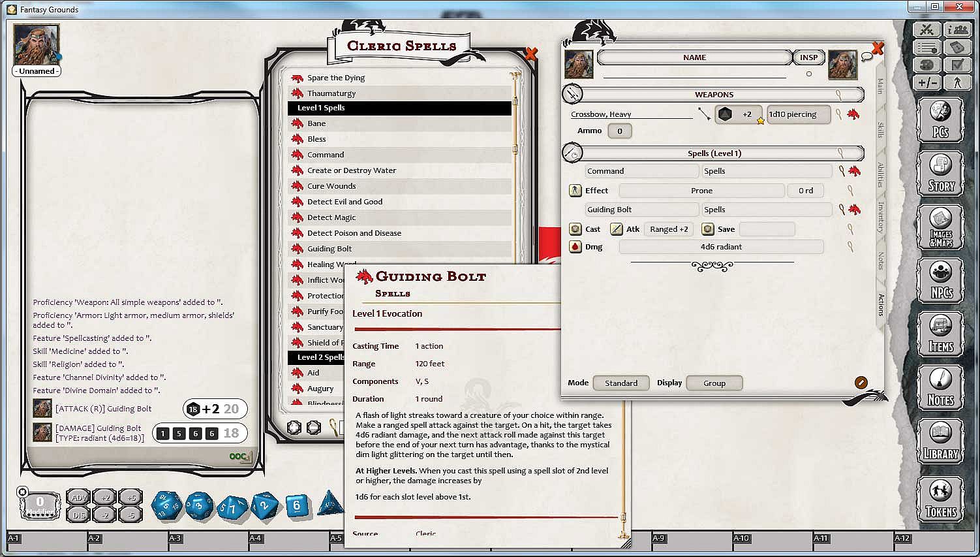Image resolution: width=980 pixels, height=557 pixels.
Task: Roll the Heavy Crossbow attack die
Action: point(725,114)
